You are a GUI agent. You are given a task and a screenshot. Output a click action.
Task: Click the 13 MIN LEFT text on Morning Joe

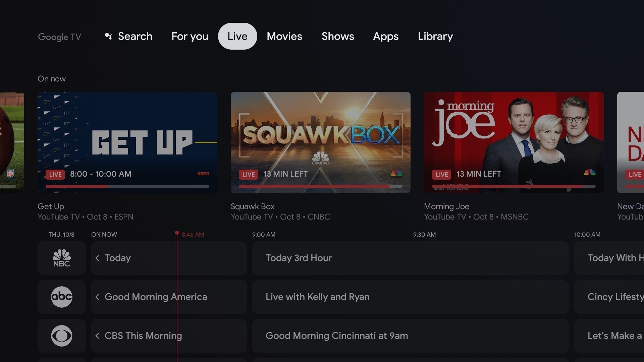coord(479,174)
